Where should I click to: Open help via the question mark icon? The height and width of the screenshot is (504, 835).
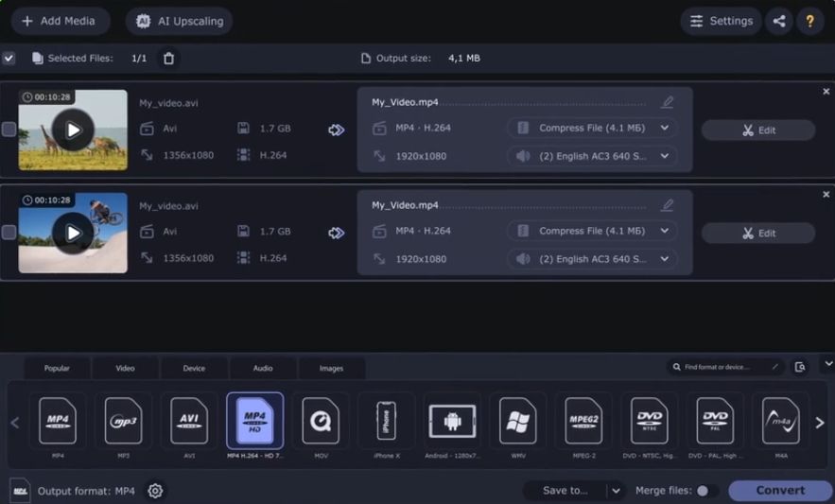[x=809, y=21]
